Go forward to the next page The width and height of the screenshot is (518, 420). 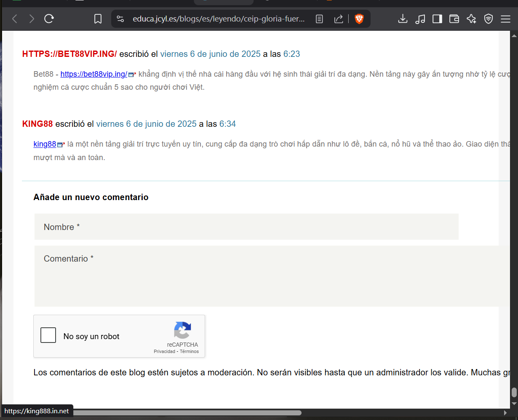pyautogui.click(x=32, y=19)
